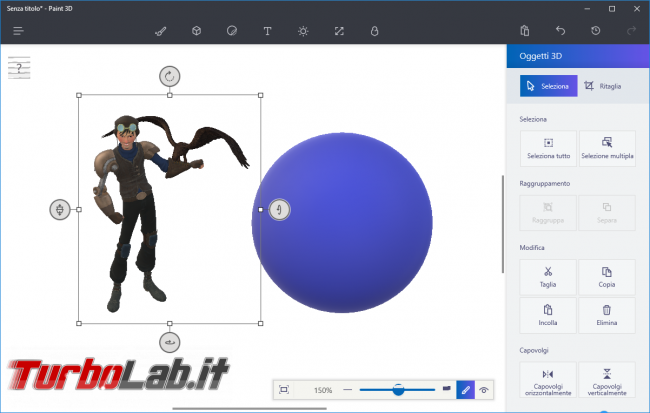Click the Z-axis rotation handle above model
This screenshot has height=413, width=650.
[170, 76]
